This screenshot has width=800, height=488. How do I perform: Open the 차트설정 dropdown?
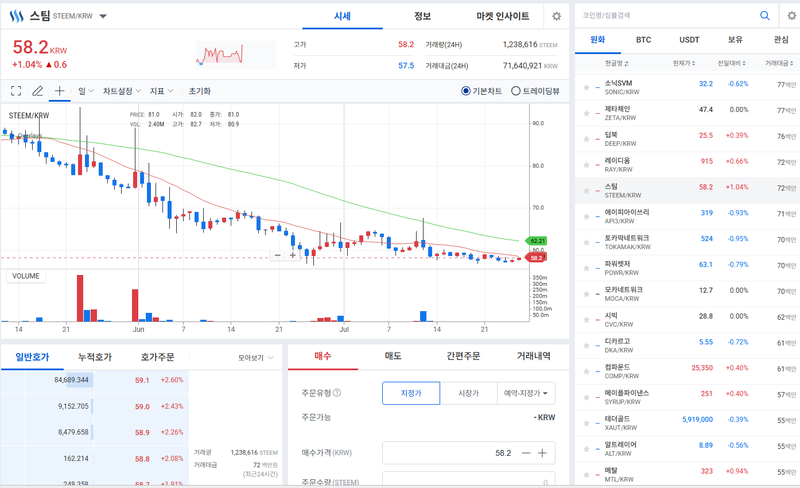pyautogui.click(x=122, y=91)
